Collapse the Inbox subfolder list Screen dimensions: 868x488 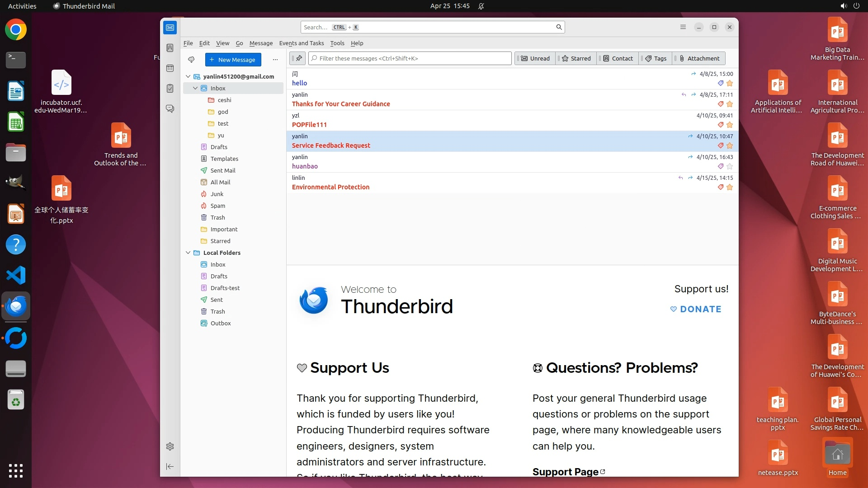pyautogui.click(x=195, y=88)
